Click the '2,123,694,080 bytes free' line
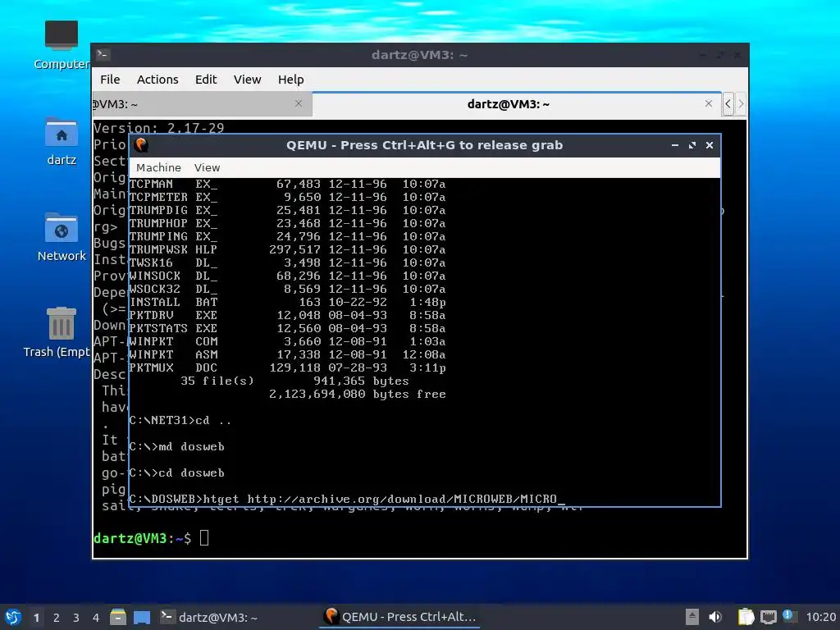840x630 pixels. pyautogui.click(x=358, y=395)
